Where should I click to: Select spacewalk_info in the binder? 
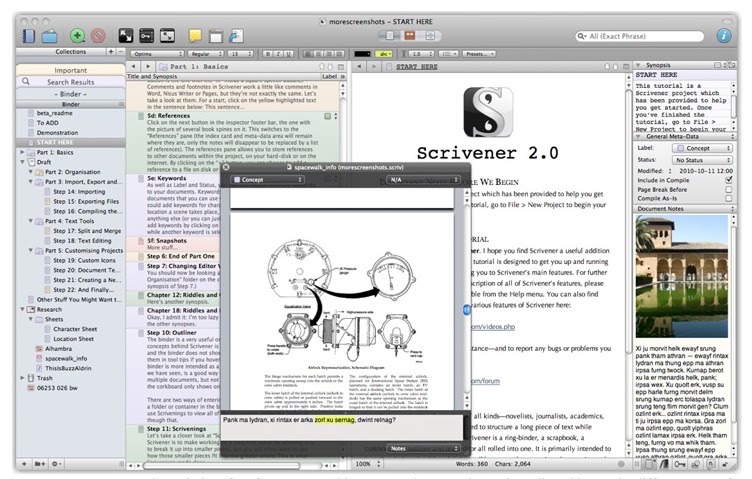click(x=66, y=358)
